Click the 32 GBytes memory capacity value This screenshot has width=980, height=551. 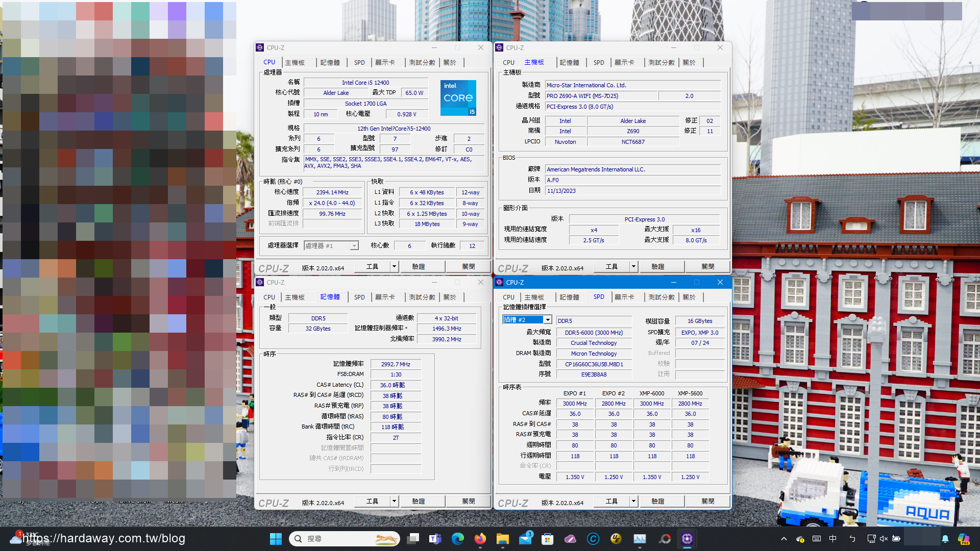318,329
